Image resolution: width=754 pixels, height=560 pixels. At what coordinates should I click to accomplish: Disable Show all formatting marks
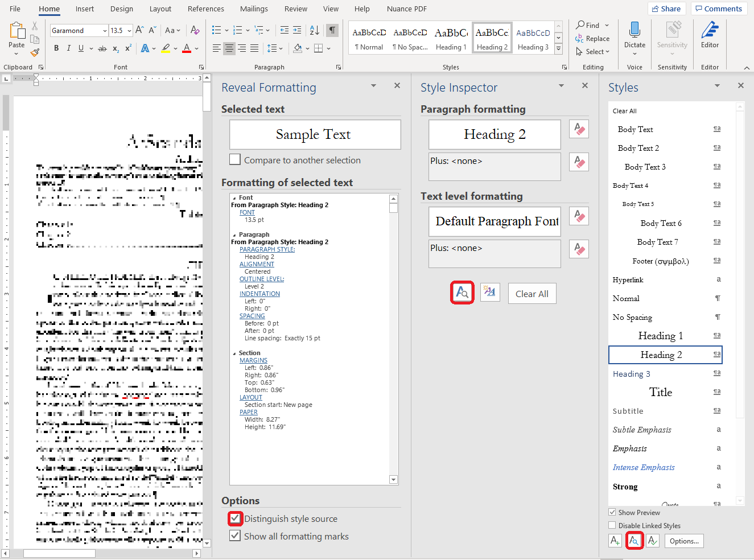235,536
